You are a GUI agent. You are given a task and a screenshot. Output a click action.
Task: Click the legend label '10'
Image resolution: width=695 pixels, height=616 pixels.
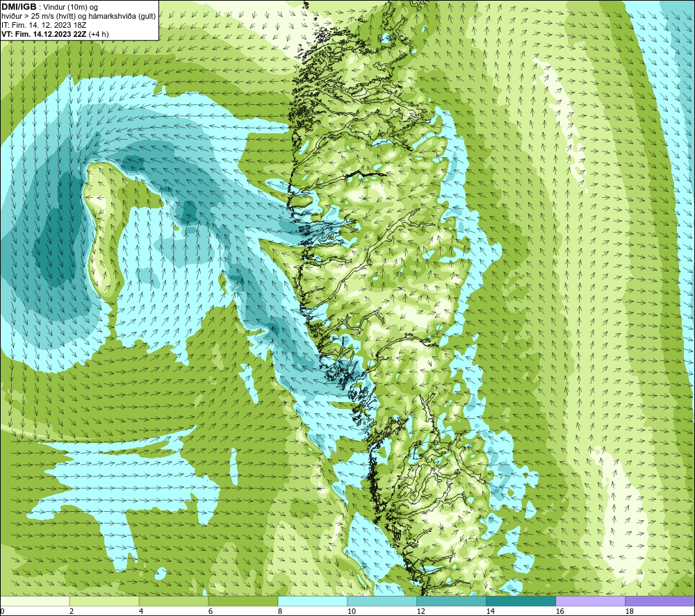pyautogui.click(x=351, y=612)
